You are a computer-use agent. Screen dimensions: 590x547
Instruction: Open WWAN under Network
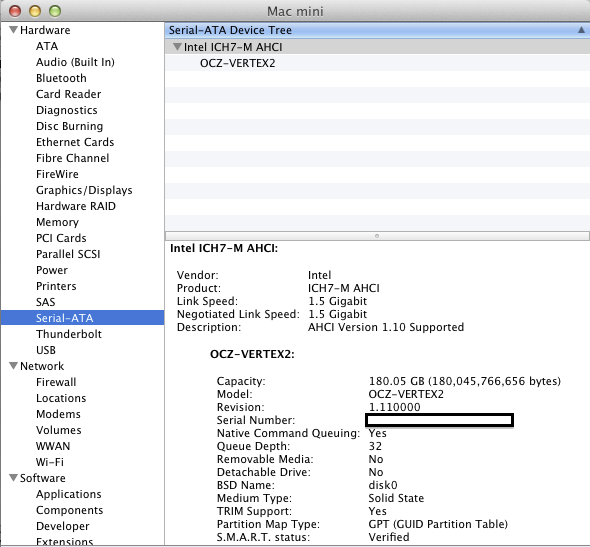pyautogui.click(x=53, y=446)
